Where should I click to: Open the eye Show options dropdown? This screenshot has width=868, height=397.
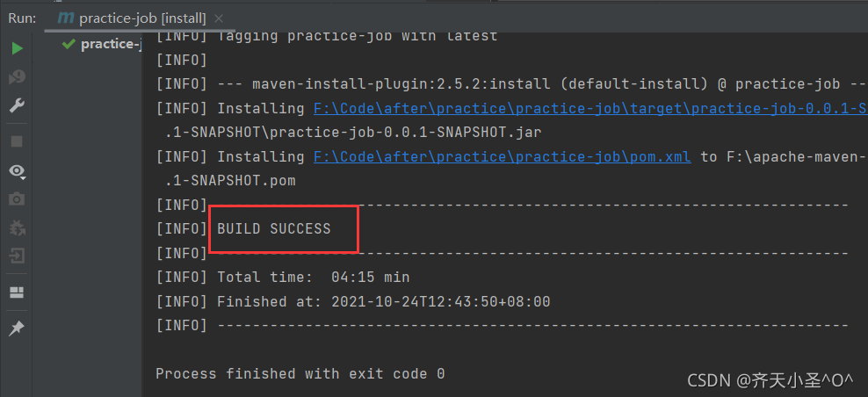pos(17,170)
